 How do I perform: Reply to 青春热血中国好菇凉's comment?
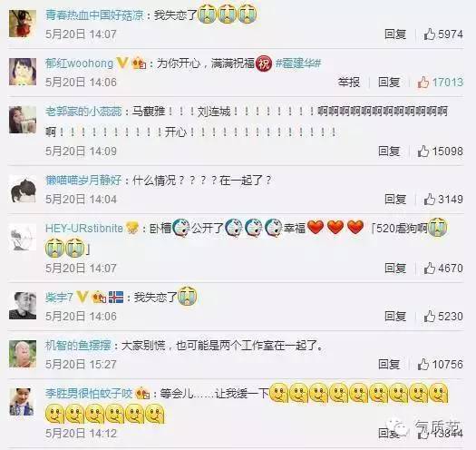pyautogui.click(x=395, y=34)
